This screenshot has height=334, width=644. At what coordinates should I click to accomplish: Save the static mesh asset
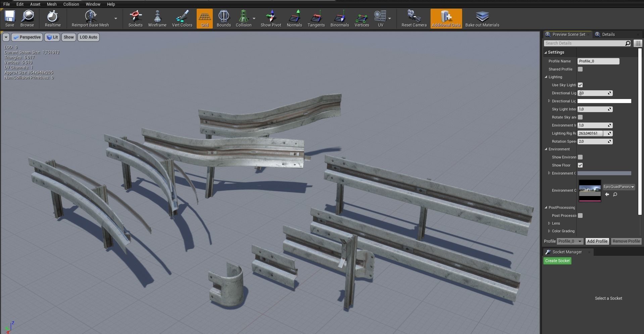(10, 19)
